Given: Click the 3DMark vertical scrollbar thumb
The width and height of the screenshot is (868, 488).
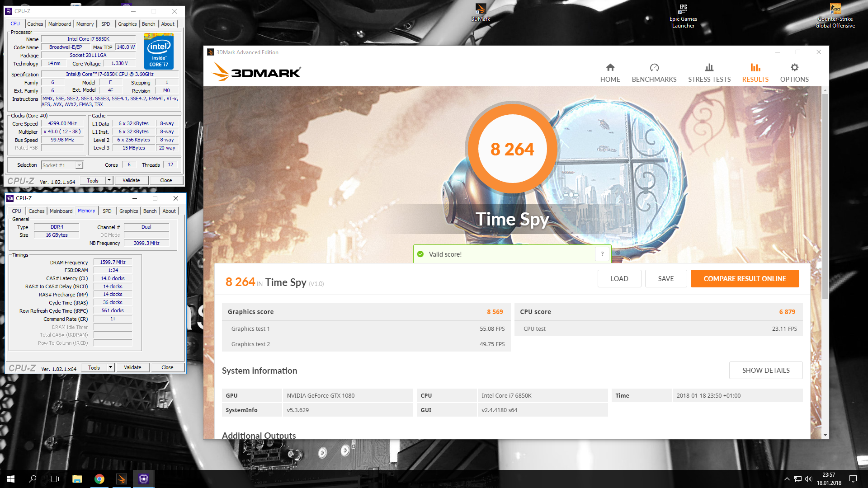Looking at the screenshot, I should pos(826,197).
